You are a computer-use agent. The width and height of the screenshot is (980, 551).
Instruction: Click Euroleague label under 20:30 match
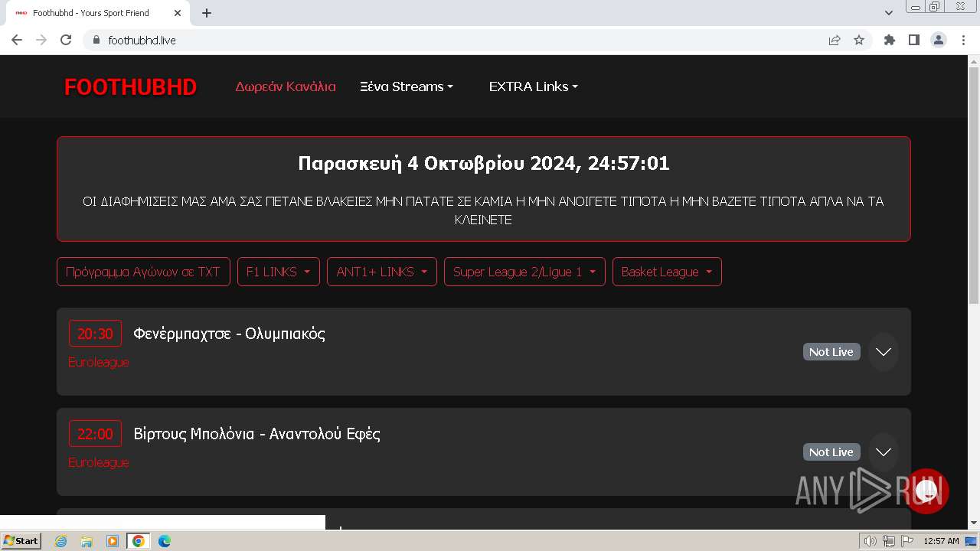99,362
